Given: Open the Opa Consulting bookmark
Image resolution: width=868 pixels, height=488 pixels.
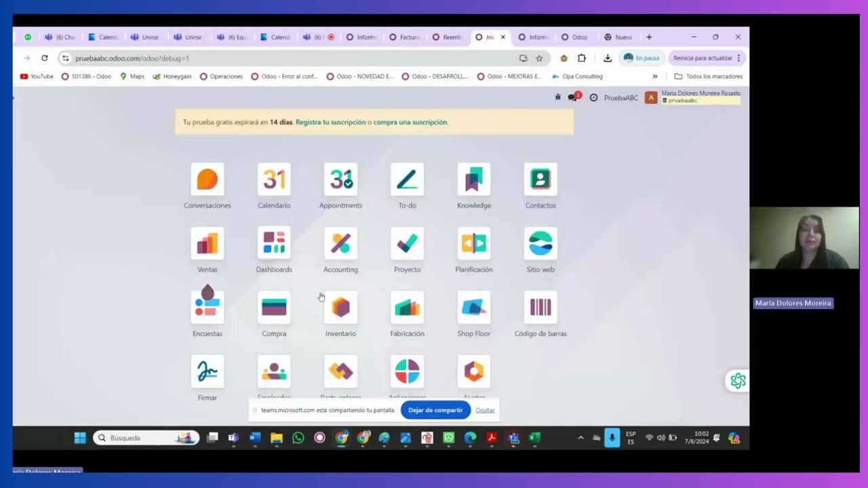Looking at the screenshot, I should [577, 77].
